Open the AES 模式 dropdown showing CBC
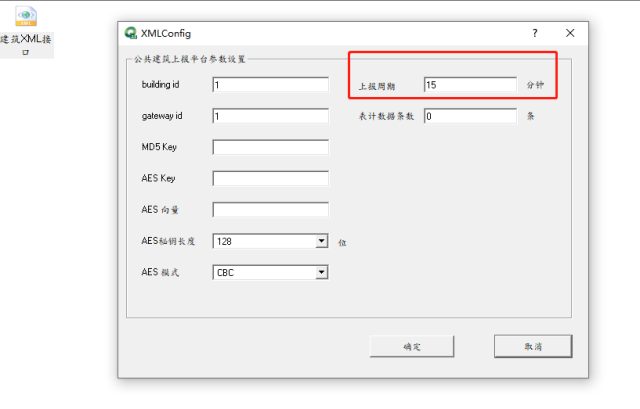 (321, 272)
